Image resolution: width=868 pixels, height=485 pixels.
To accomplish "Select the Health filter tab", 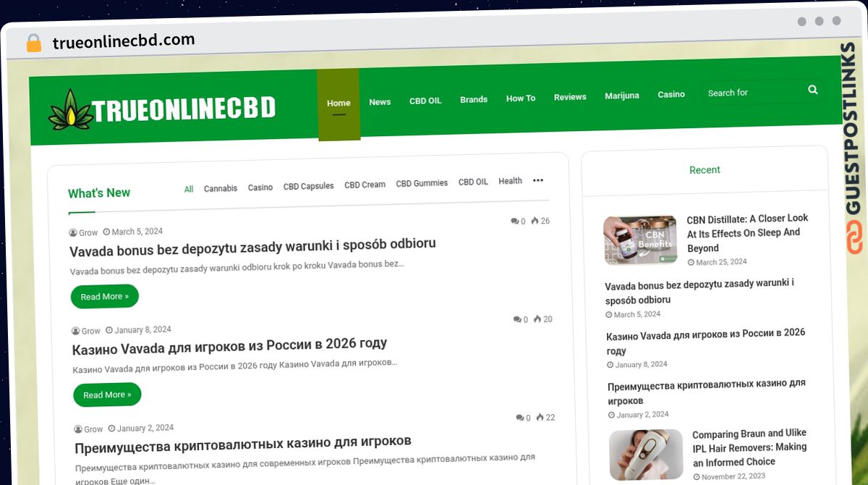I will [x=511, y=181].
